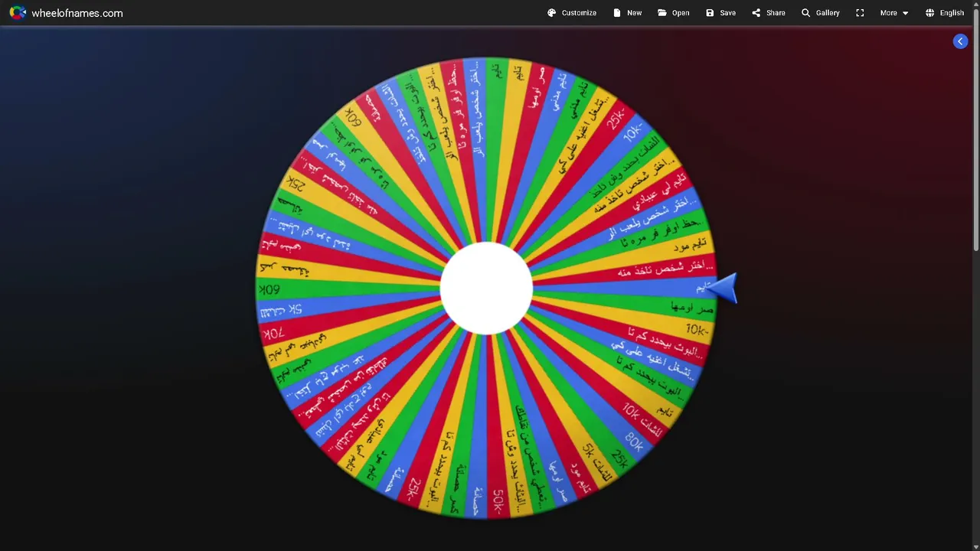Image resolution: width=980 pixels, height=551 pixels.
Task: Click the New document icon
Action: pos(617,13)
